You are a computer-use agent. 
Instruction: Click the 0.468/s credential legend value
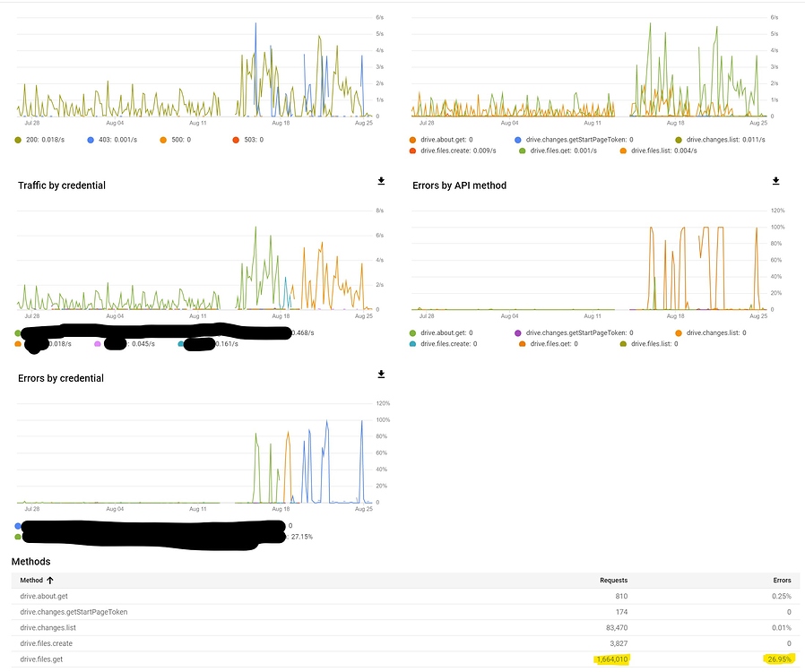point(303,333)
